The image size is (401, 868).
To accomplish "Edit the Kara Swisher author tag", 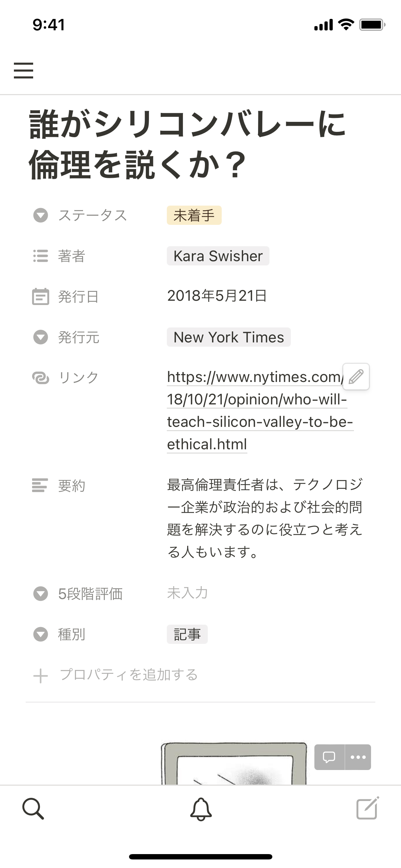I will 218,256.
